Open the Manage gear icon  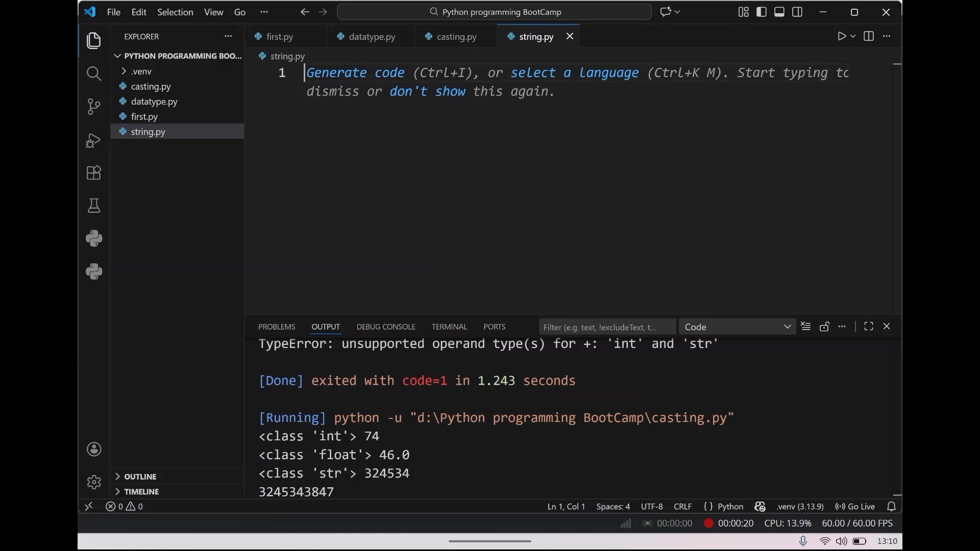tap(94, 482)
